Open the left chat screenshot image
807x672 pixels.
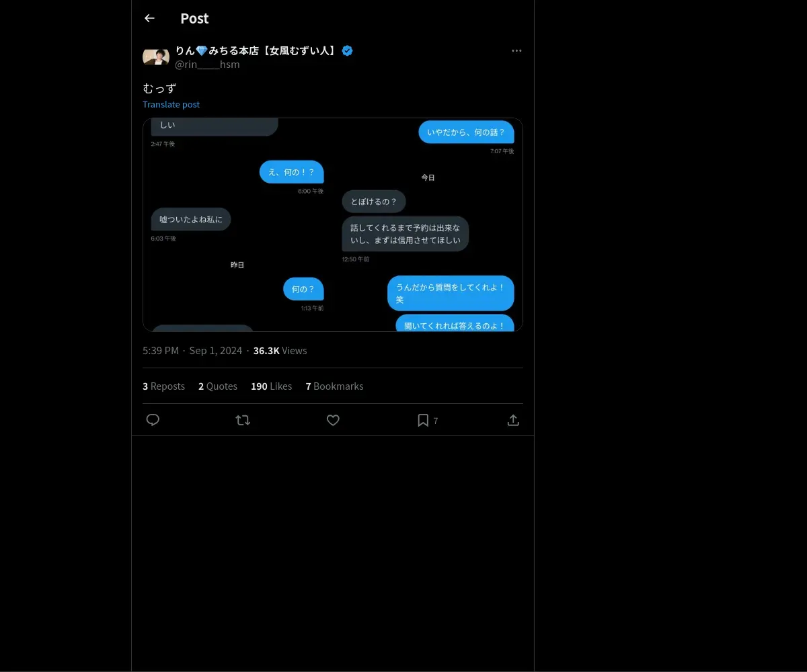(x=237, y=224)
